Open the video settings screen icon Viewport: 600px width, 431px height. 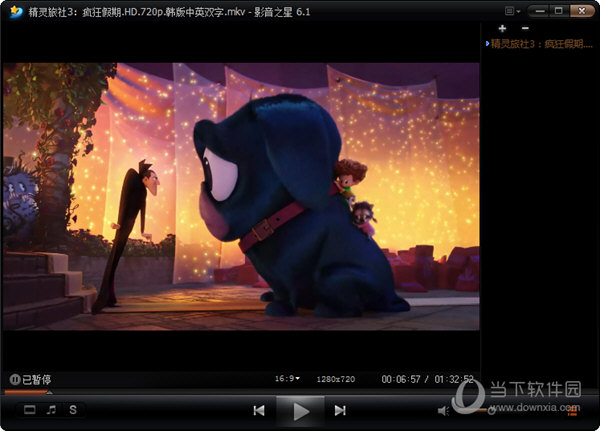(29, 410)
